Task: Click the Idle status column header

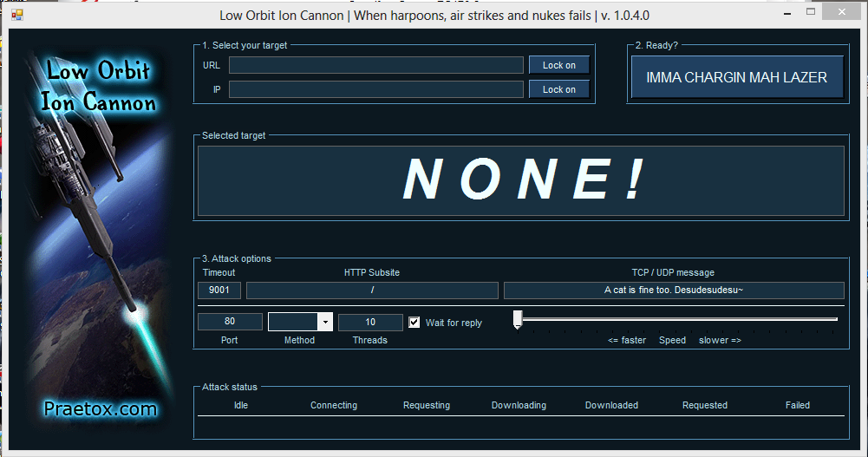Action: click(241, 405)
